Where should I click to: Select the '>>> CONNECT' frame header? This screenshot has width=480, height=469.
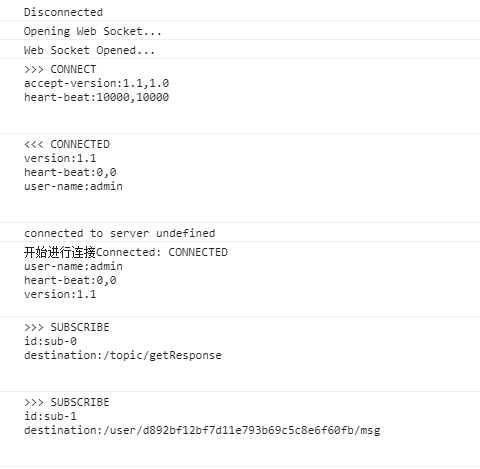tap(60, 69)
